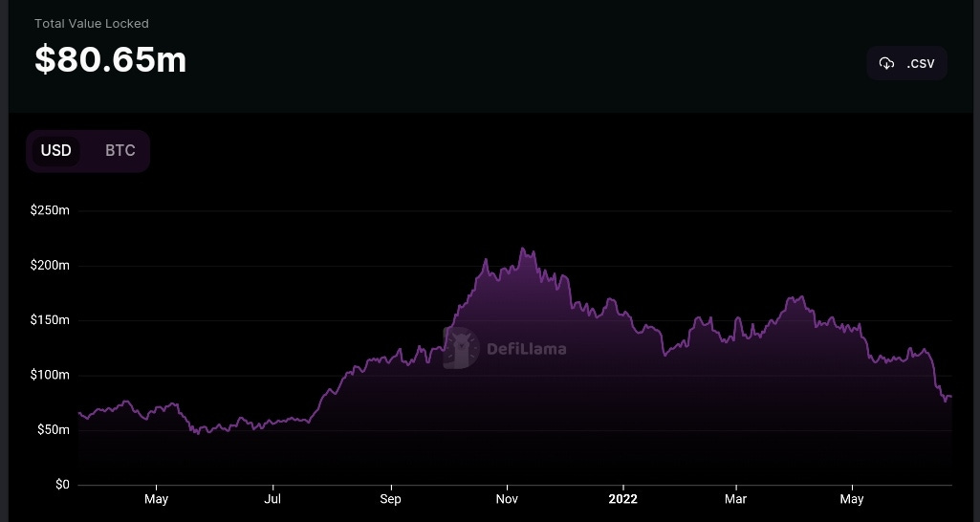Click the Total Value Locked label

[91, 24]
